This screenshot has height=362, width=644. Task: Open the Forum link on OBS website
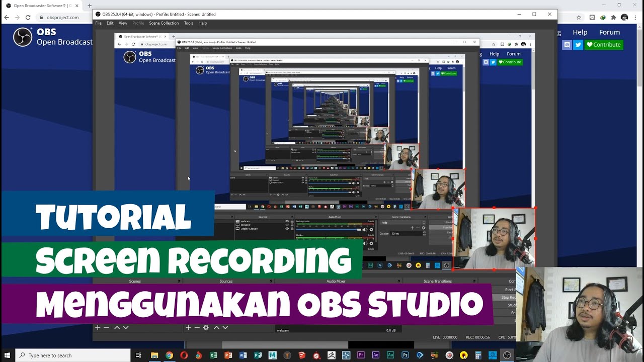[609, 32]
